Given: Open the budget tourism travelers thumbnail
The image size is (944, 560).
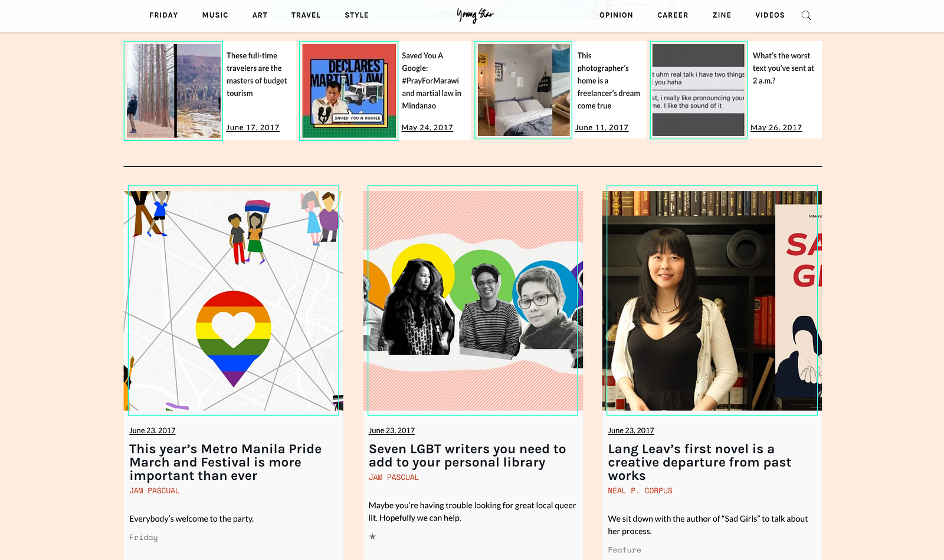Looking at the screenshot, I should coord(173,91).
